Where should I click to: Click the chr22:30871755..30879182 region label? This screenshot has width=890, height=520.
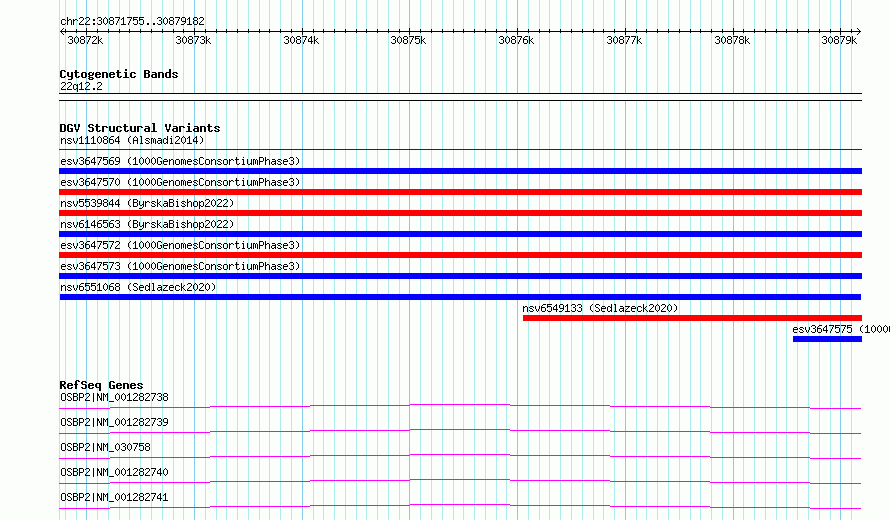[132, 21]
